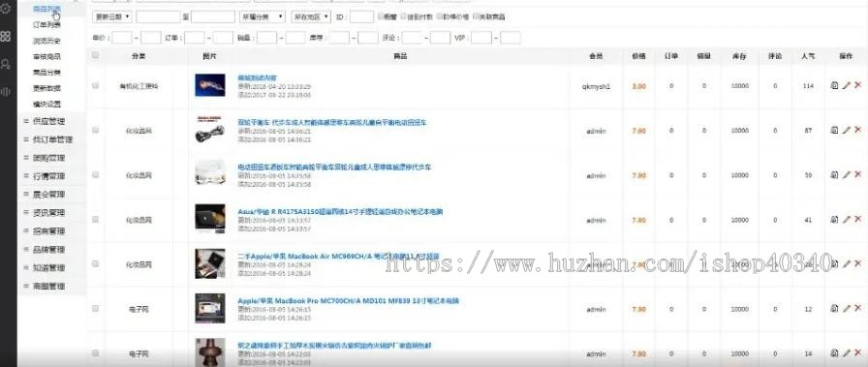Screen dimensions: 868x367
Task: Open the user icon in the black sidebar
Action: (x=6, y=64)
